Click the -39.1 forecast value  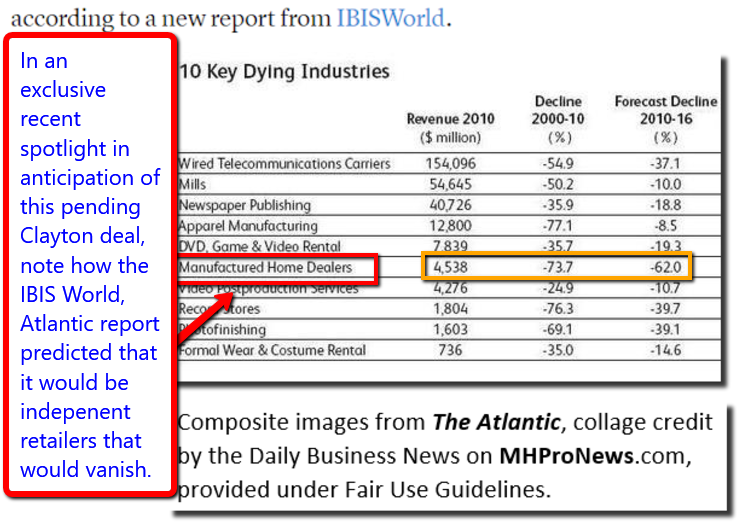(666, 330)
